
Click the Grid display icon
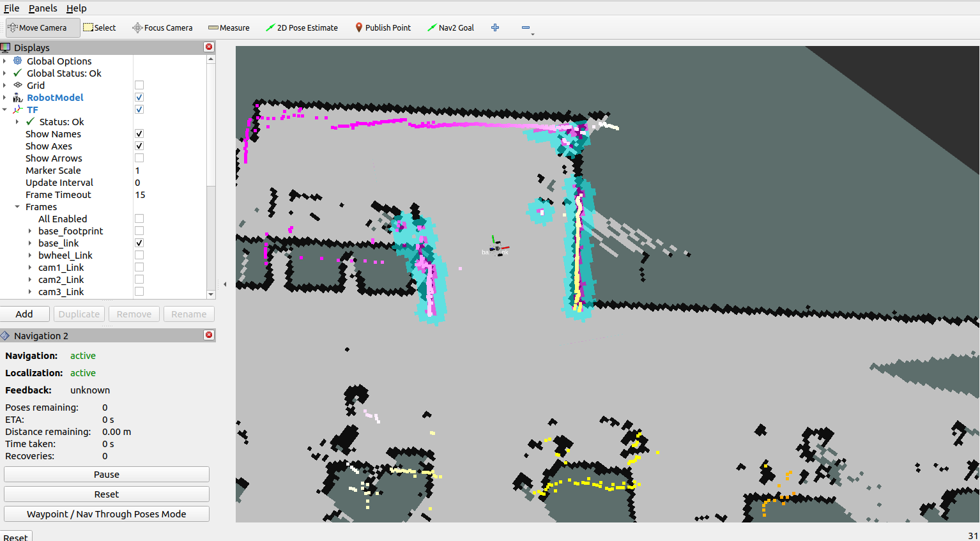click(x=18, y=85)
